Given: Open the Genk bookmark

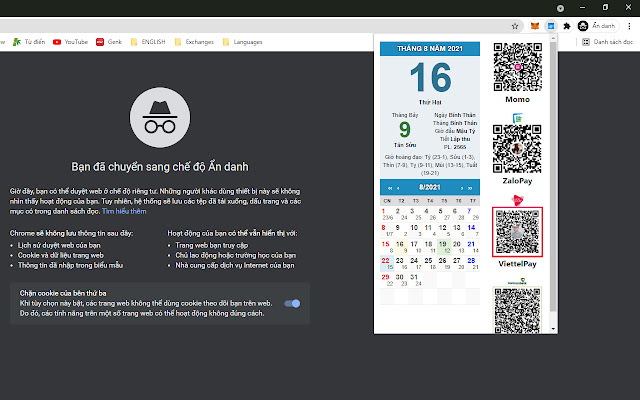Looking at the screenshot, I should pos(109,42).
